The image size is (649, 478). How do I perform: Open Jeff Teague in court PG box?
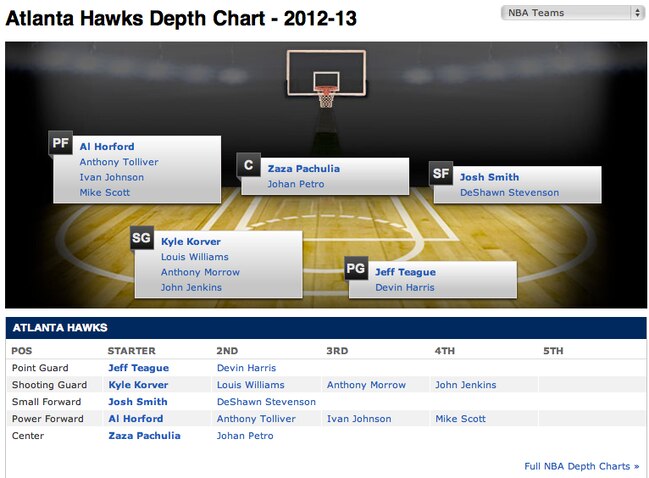[405, 272]
